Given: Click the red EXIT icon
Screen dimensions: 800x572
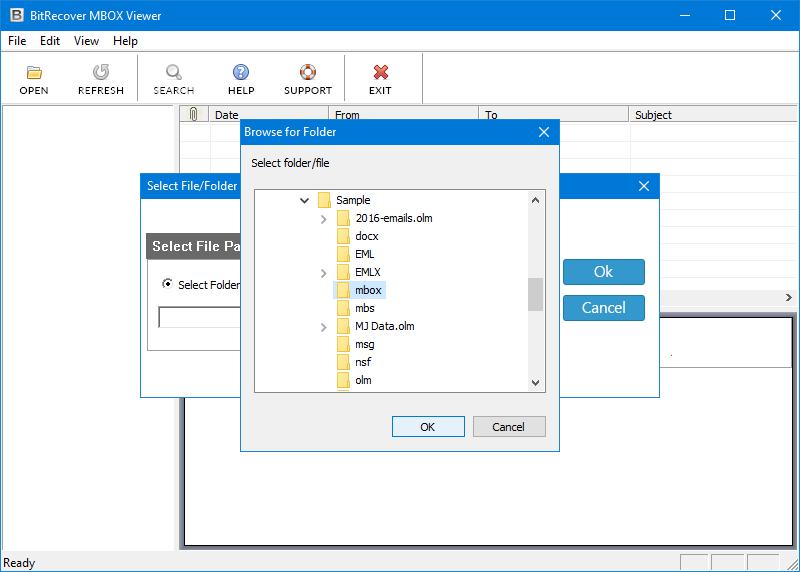Looking at the screenshot, I should coord(381,72).
